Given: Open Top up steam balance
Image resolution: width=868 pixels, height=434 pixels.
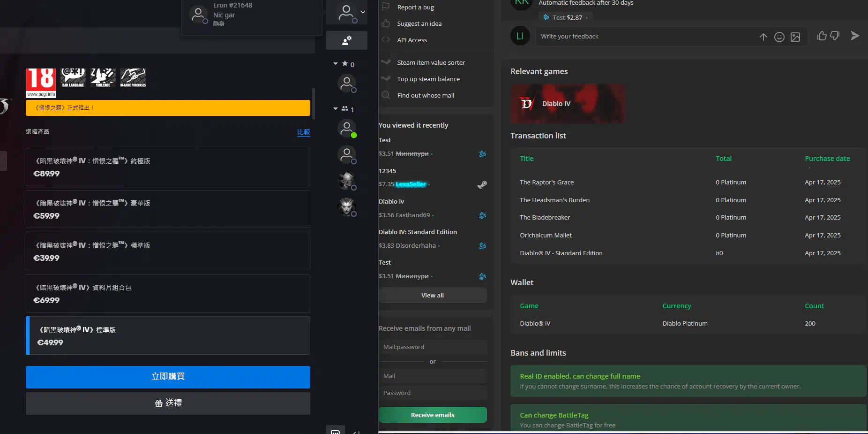Looking at the screenshot, I should [428, 79].
